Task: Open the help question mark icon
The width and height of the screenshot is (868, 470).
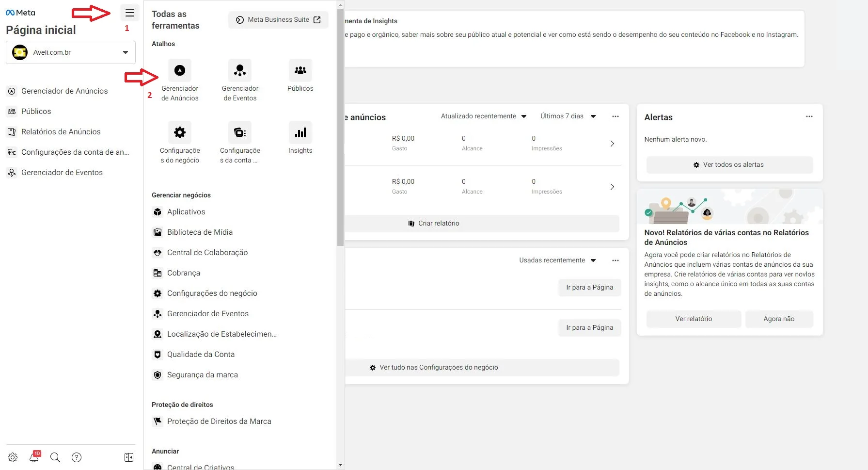Action: click(x=77, y=457)
